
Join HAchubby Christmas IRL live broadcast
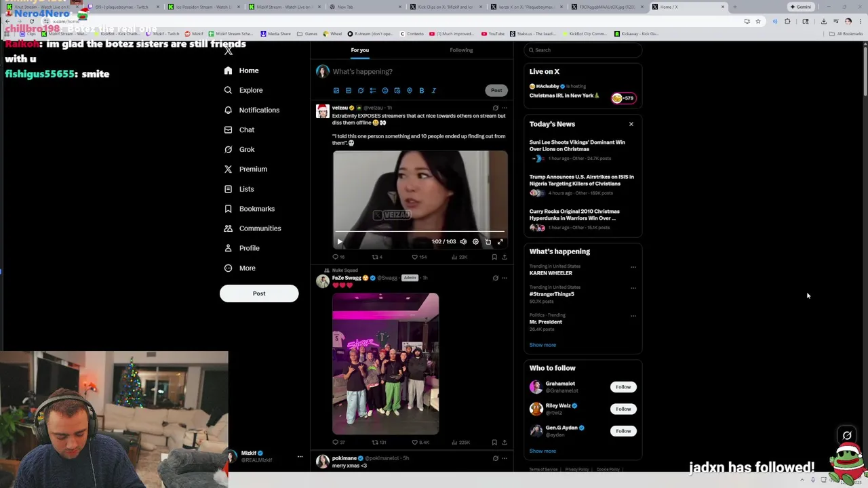pyautogui.click(x=583, y=91)
